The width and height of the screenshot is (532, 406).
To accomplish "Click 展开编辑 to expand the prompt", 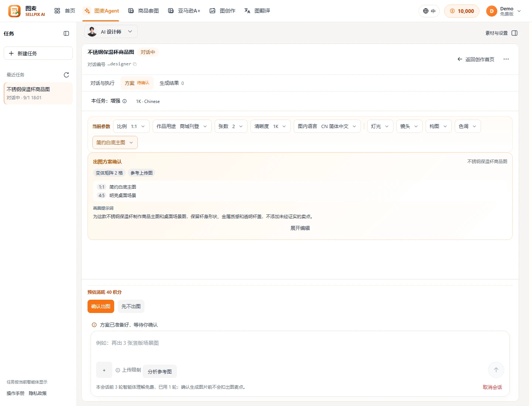I will tap(300, 228).
